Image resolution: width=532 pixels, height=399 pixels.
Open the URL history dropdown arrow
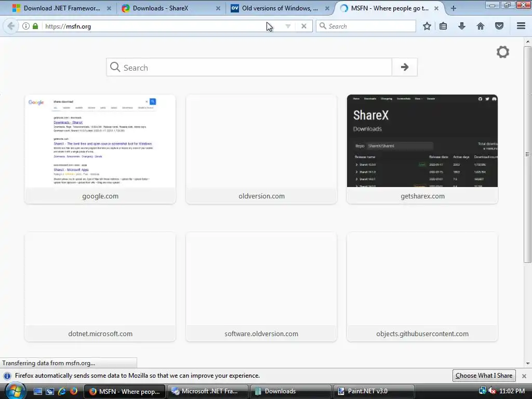[288, 26]
